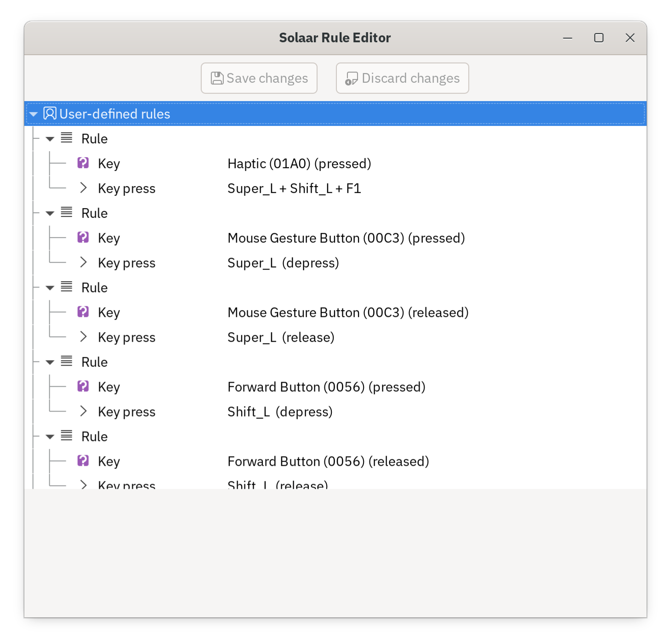Click list icon of Rule above Forward Button released

pyautogui.click(x=67, y=435)
